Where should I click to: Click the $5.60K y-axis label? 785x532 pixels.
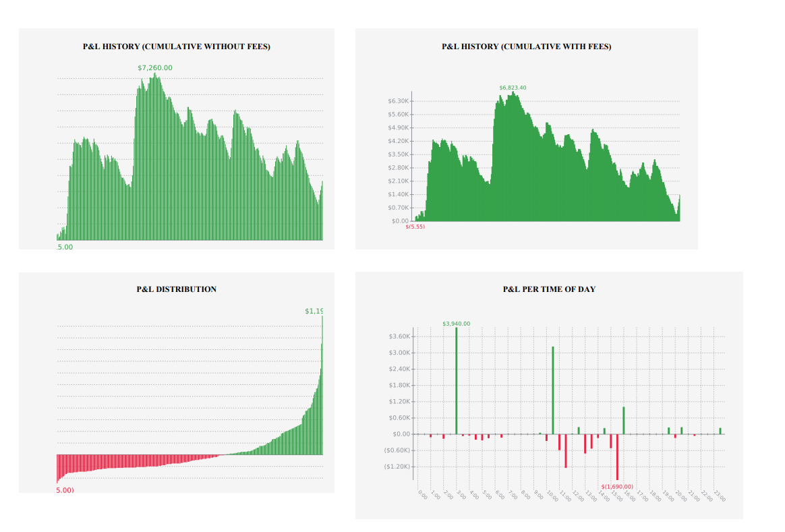coord(398,115)
